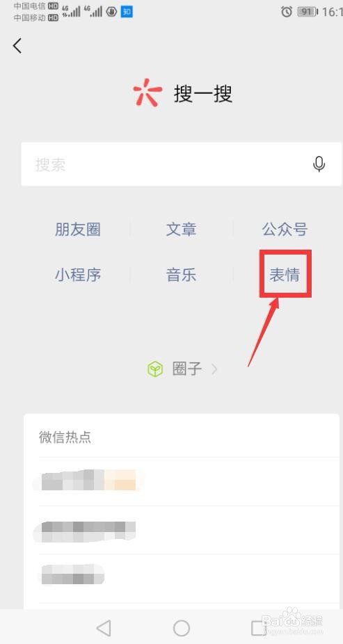Focus the 搜索 search input field
The image size is (343, 644).
181,164
